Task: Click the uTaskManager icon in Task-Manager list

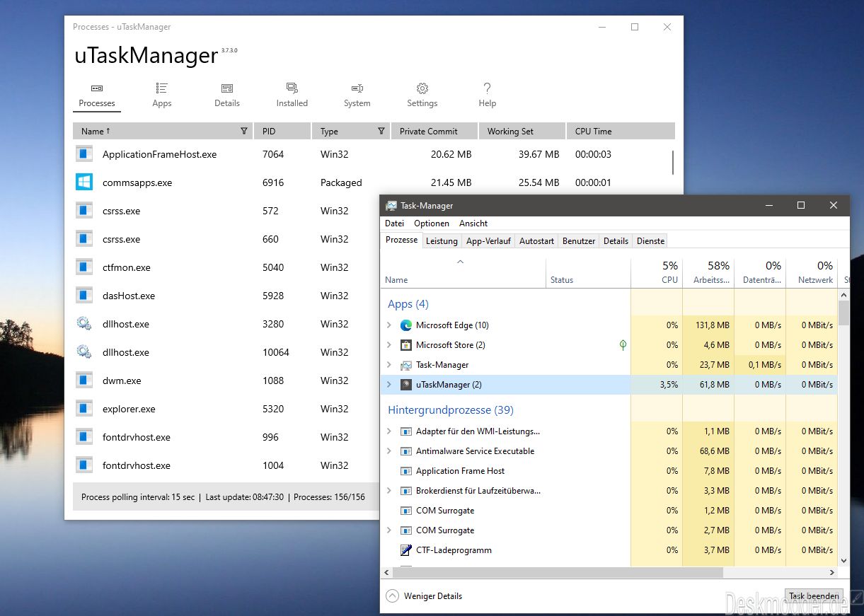Action: tap(406, 385)
